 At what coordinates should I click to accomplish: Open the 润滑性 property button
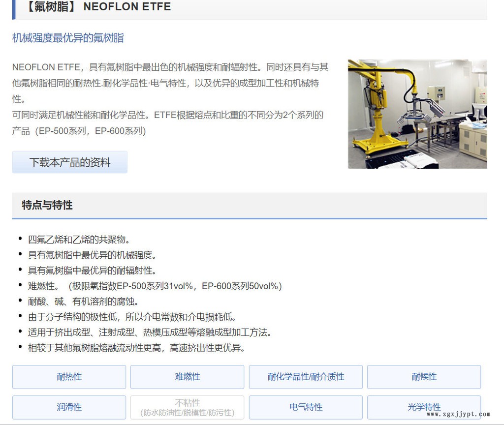69,407
